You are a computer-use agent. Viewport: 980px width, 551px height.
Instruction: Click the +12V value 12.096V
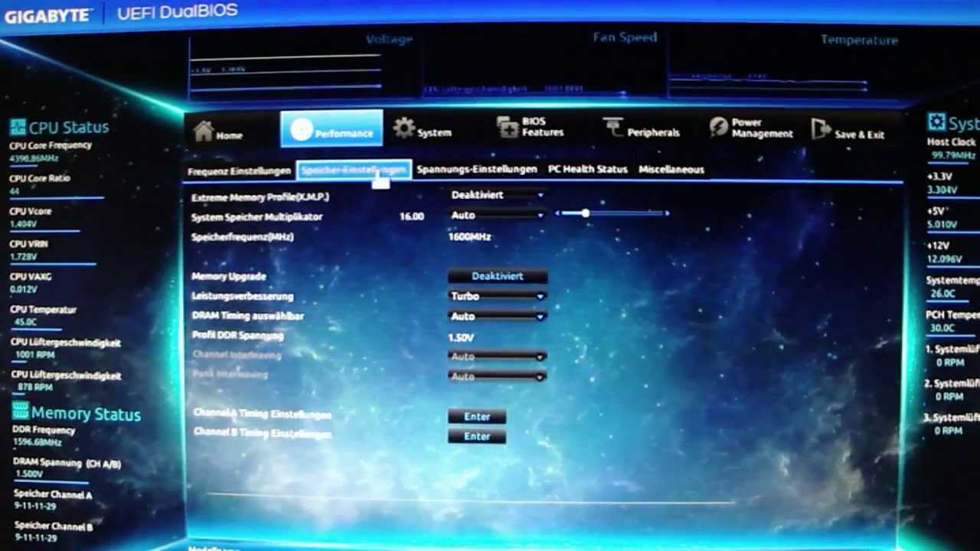point(944,259)
